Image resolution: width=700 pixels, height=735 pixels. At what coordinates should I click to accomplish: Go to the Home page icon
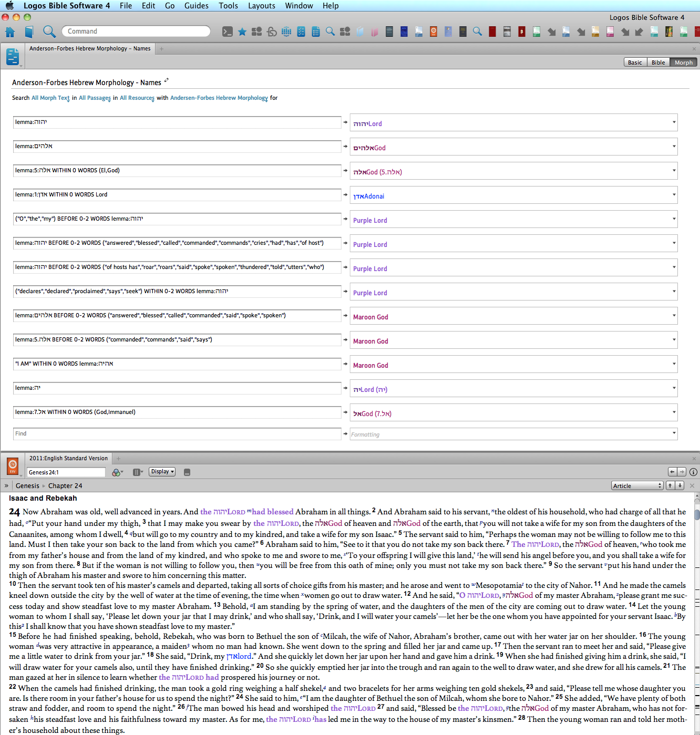[x=10, y=32]
